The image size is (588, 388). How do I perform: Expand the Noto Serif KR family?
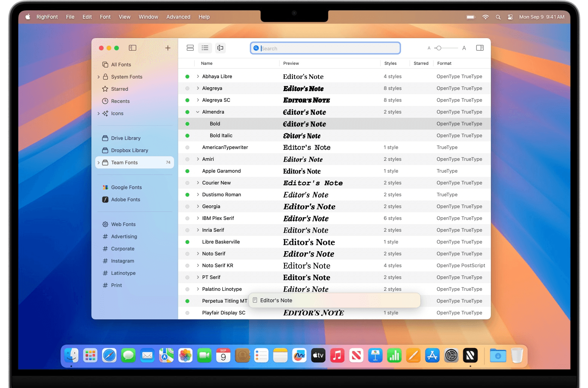click(198, 266)
